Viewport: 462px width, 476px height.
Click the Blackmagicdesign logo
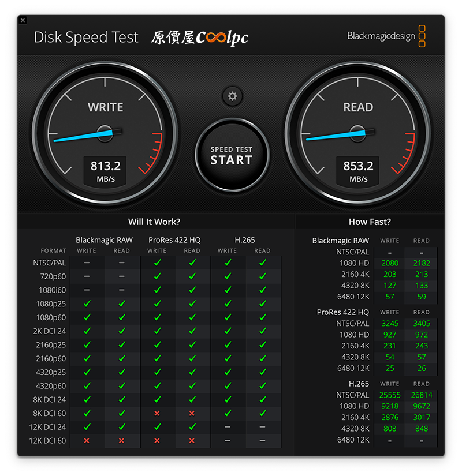pyautogui.click(x=386, y=36)
